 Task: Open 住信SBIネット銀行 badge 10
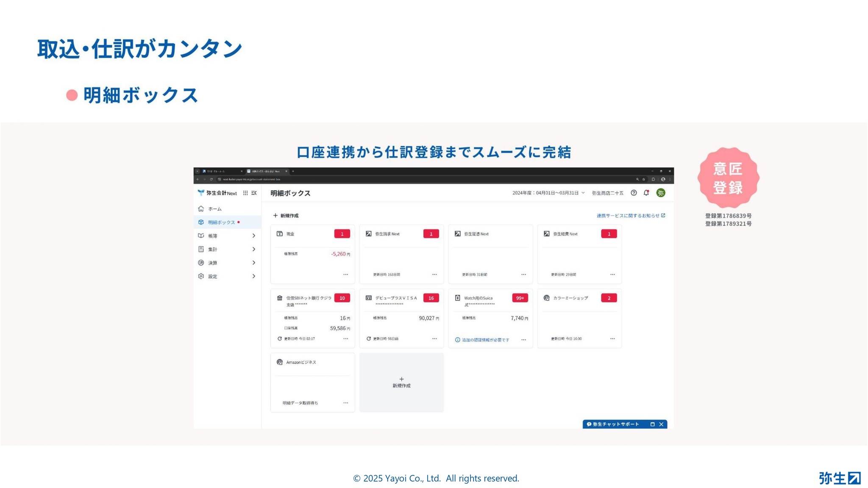coord(342,298)
